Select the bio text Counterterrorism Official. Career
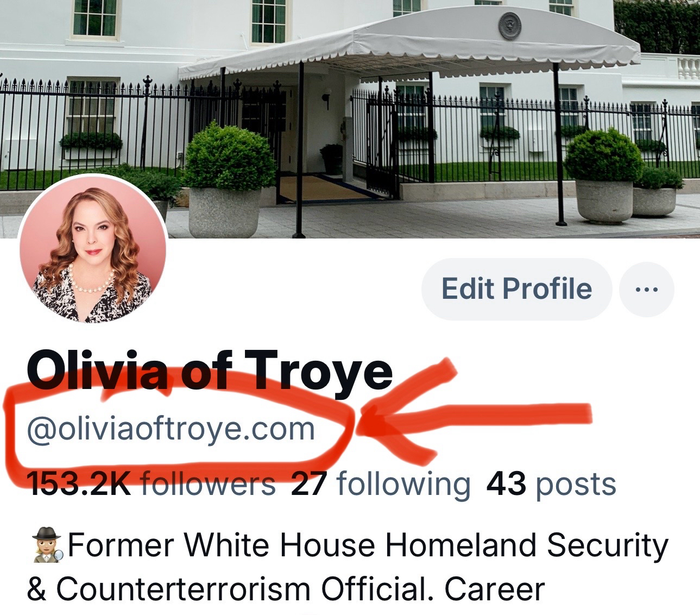The width and height of the screenshot is (700, 615). [x=286, y=589]
